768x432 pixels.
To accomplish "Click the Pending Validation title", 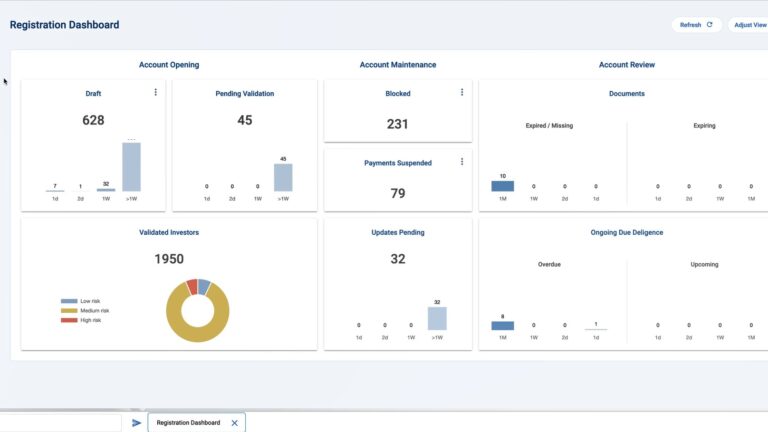I will (245, 94).
